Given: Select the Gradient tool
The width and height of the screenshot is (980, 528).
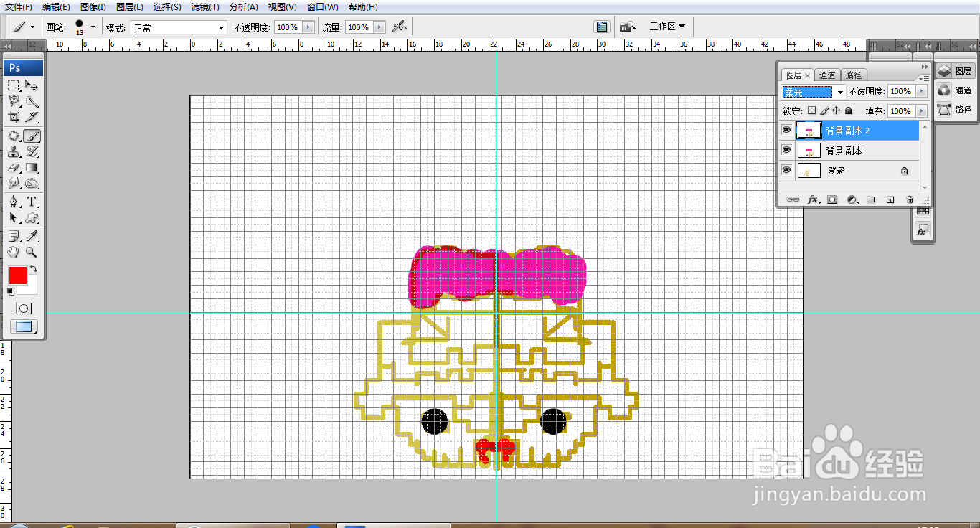Looking at the screenshot, I should pyautogui.click(x=32, y=167).
